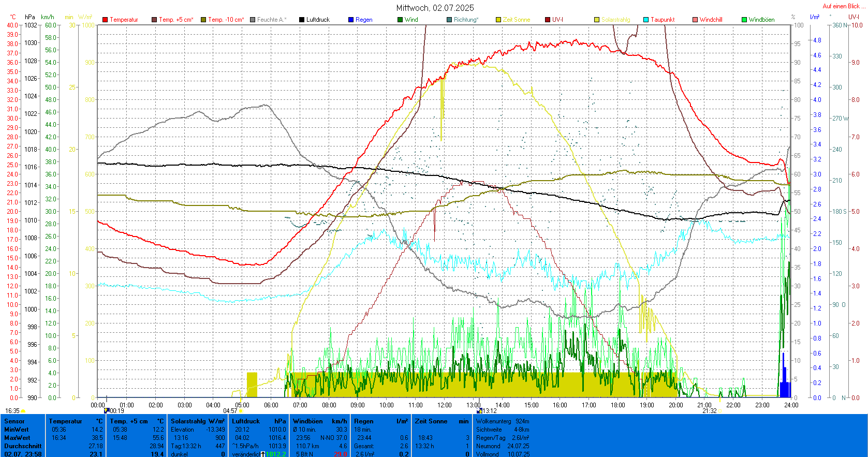868x457 pixels.
Task: Click the 06:00 time axis label
Action: [271, 405]
